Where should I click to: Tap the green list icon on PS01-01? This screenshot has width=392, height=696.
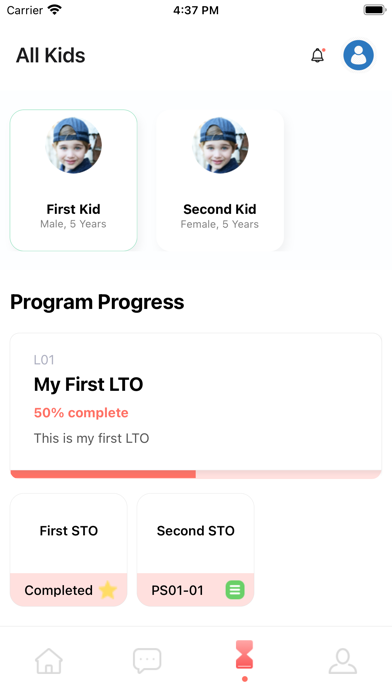(x=235, y=590)
